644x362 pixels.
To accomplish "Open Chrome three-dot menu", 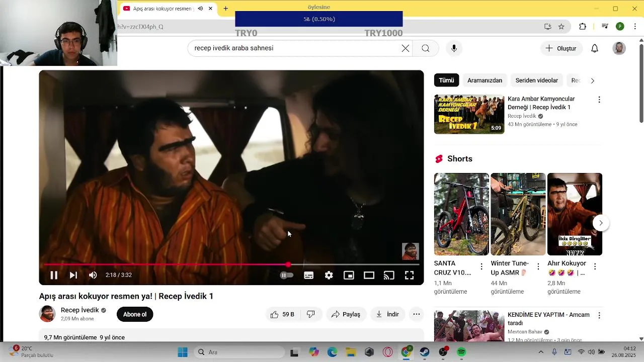I will pyautogui.click(x=635, y=27).
